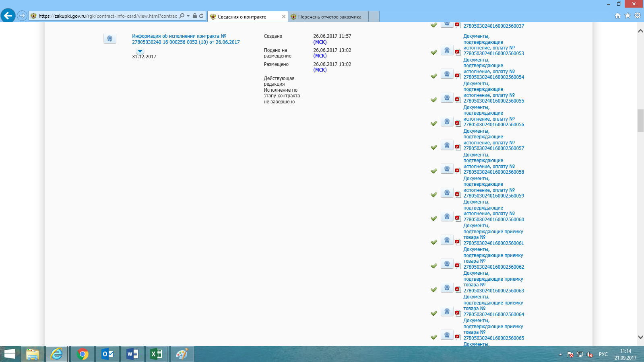Click the signature icon beside document 27805030240160002560055
Image resolution: width=644 pixels, height=362 pixels.
tap(447, 98)
